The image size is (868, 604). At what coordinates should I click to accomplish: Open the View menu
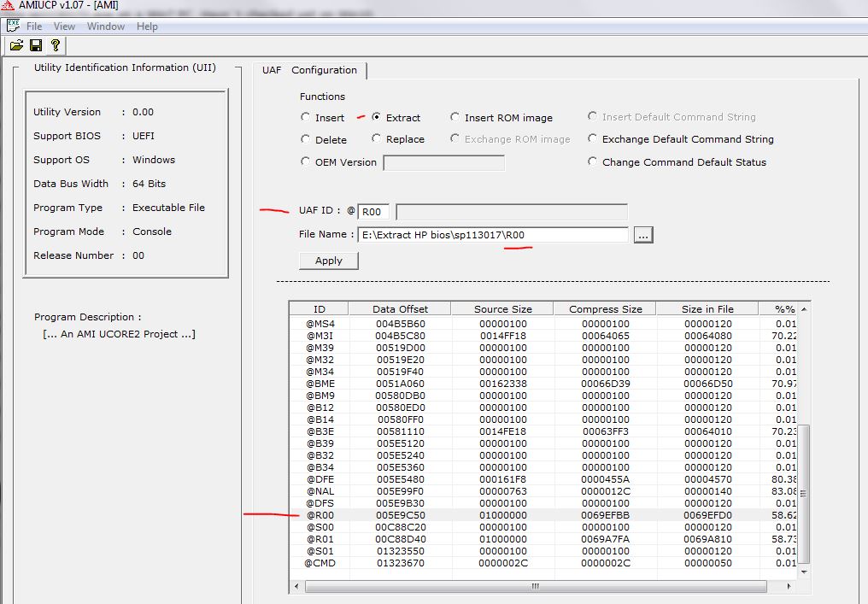click(x=64, y=26)
